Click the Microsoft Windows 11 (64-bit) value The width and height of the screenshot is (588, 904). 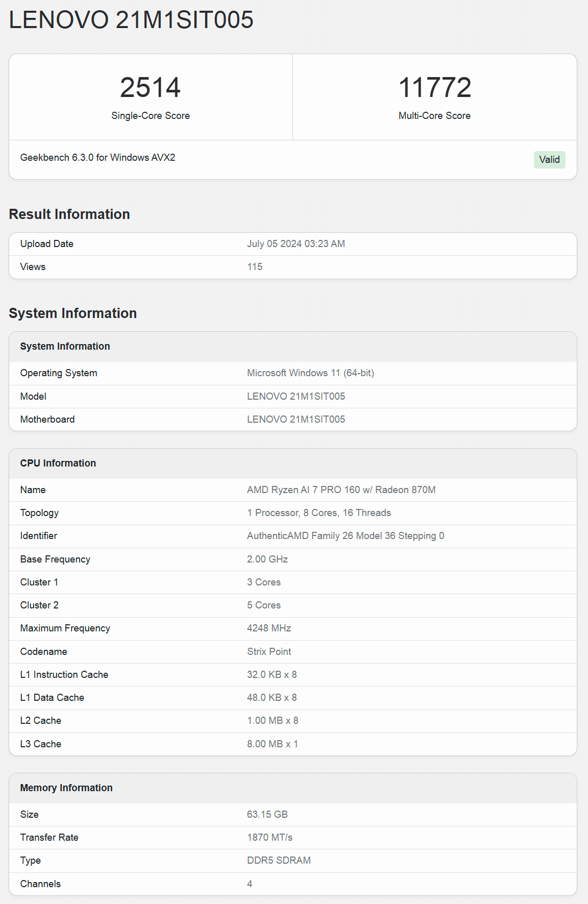(x=310, y=373)
